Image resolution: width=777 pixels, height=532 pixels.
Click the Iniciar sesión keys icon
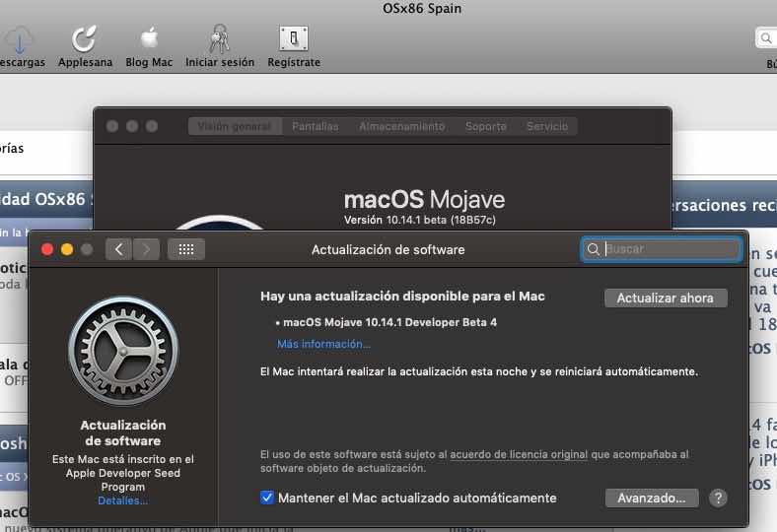(x=219, y=38)
